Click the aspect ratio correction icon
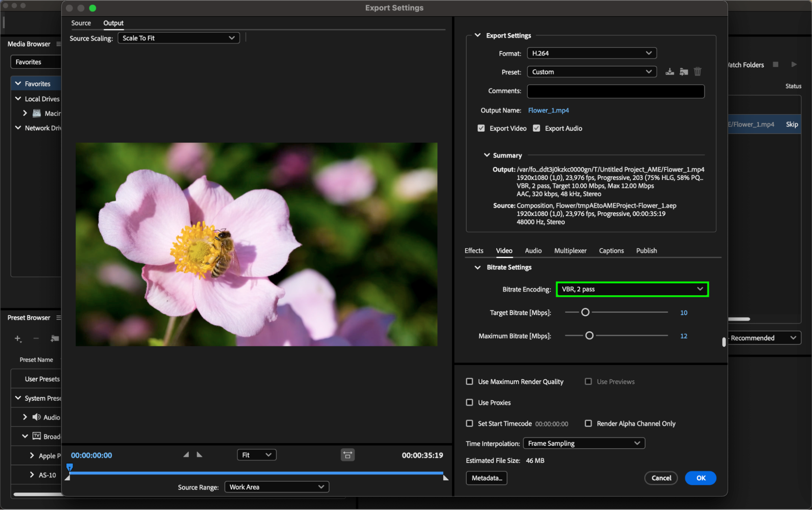The image size is (812, 510). [347, 455]
